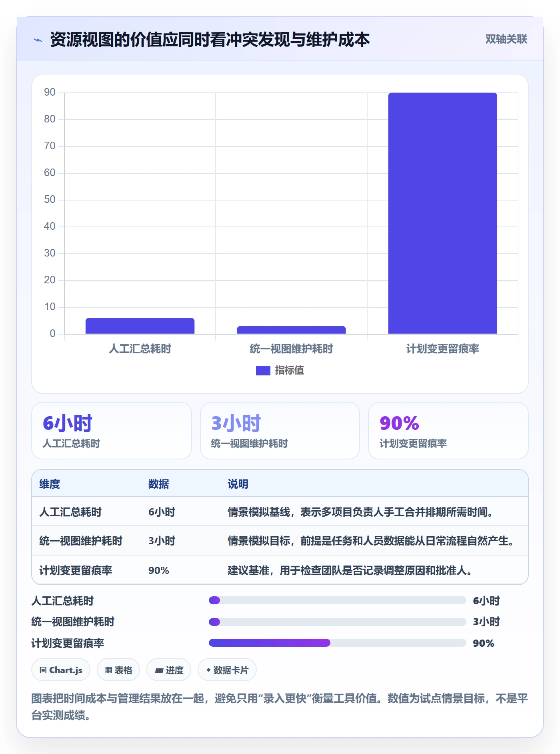Click progress value 90% at right
This screenshot has height=754, width=560.
[484, 643]
